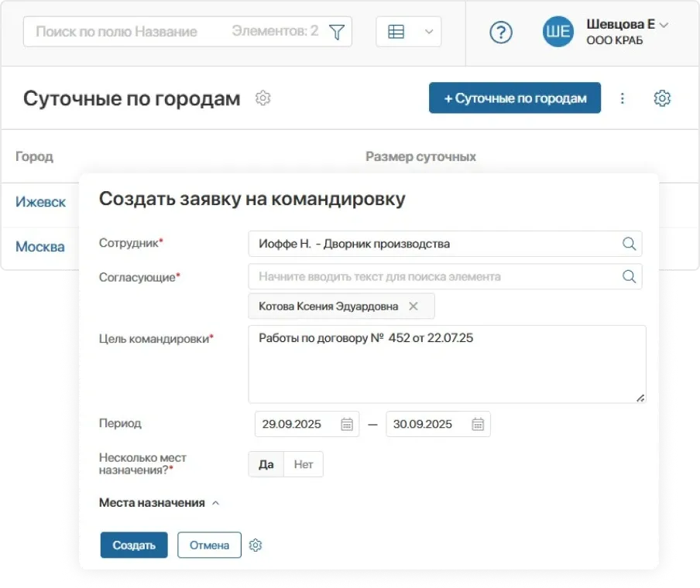This screenshot has width=700, height=588.
Task: Click the Создать button
Action: [134, 545]
